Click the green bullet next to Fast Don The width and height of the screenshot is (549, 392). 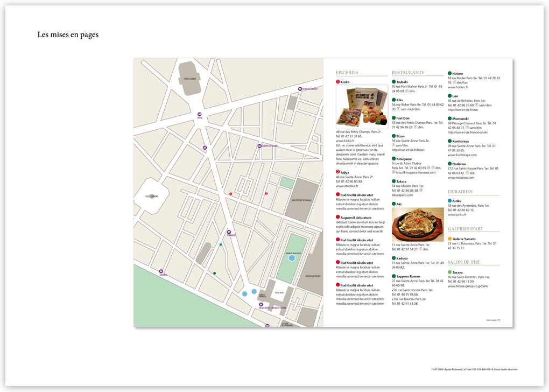coord(394,118)
